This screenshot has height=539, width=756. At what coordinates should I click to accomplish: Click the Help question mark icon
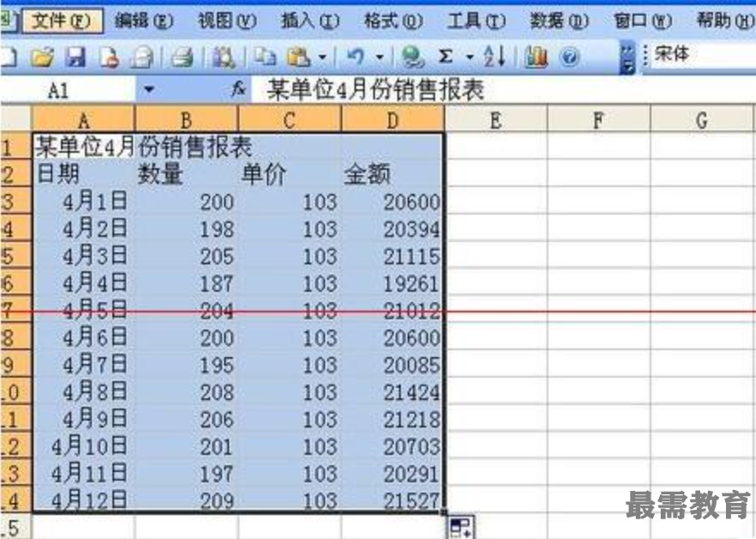tap(570, 58)
